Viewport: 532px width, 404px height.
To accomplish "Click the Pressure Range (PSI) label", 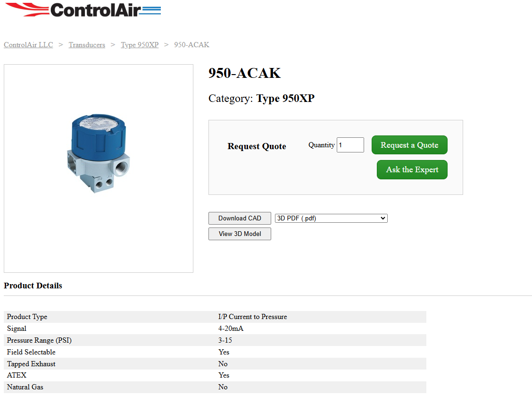I will [x=39, y=340].
